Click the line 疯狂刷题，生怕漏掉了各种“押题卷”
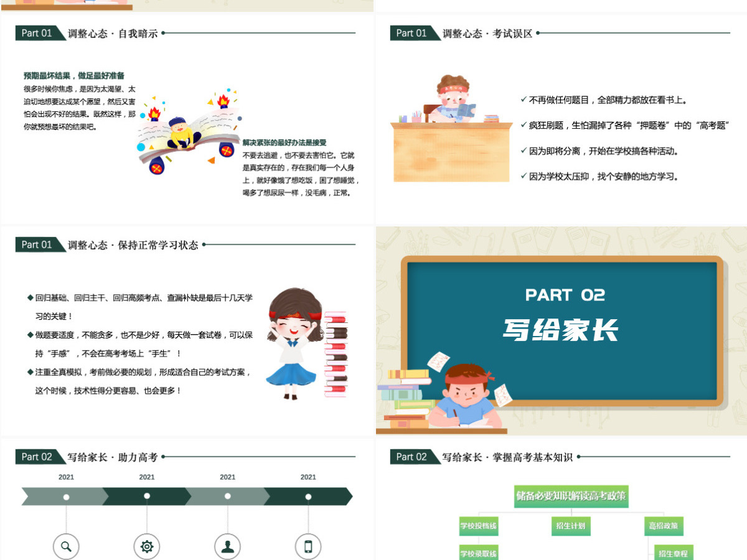Image resolution: width=747 pixels, height=560 pixels. pos(629,125)
